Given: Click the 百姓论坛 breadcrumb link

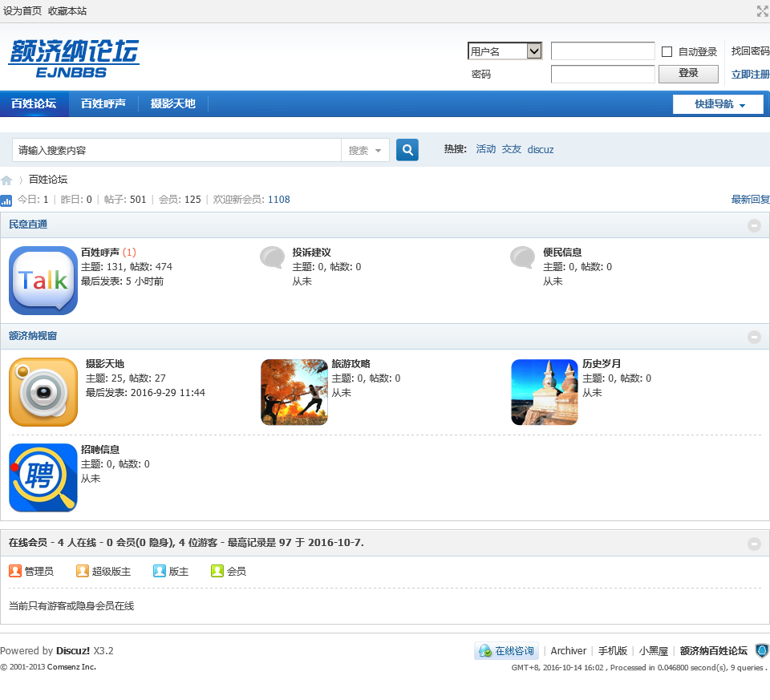Looking at the screenshot, I should [47, 180].
